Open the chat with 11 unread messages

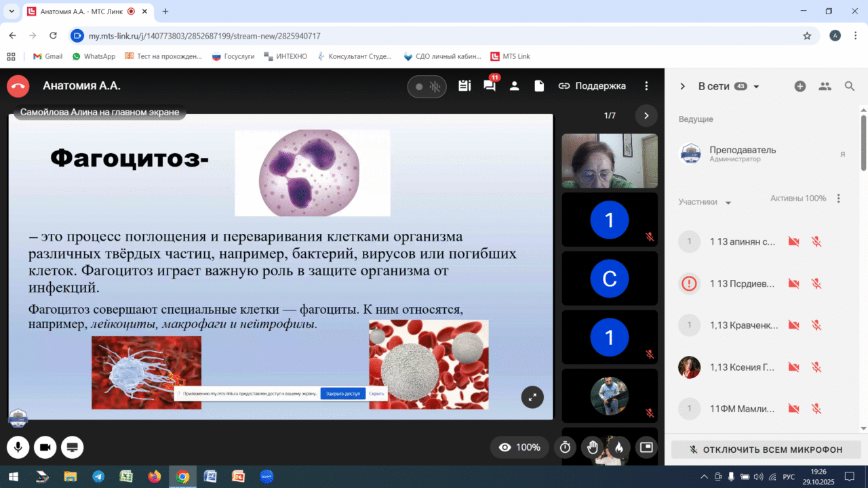[489, 86]
